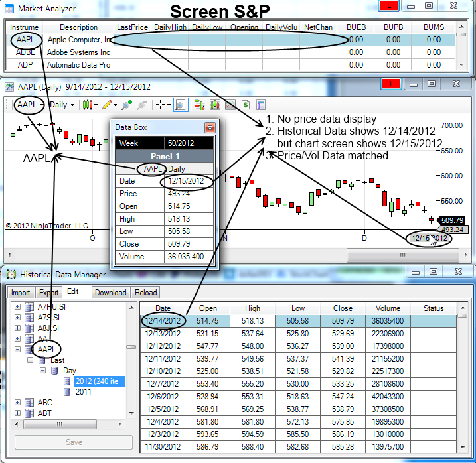Click the 586.79 open cell for 11/30/2012

(207, 447)
